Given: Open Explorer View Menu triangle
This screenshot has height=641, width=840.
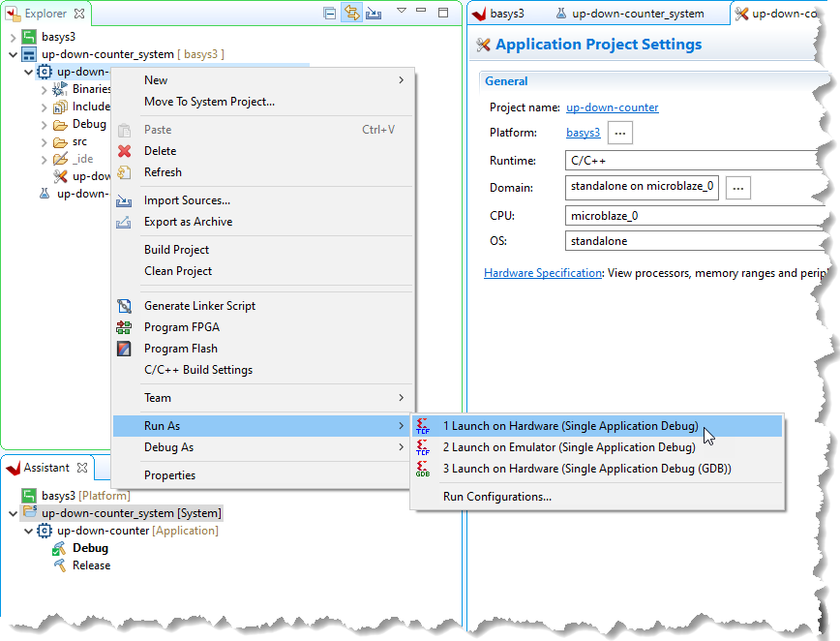Looking at the screenshot, I should pyautogui.click(x=402, y=11).
